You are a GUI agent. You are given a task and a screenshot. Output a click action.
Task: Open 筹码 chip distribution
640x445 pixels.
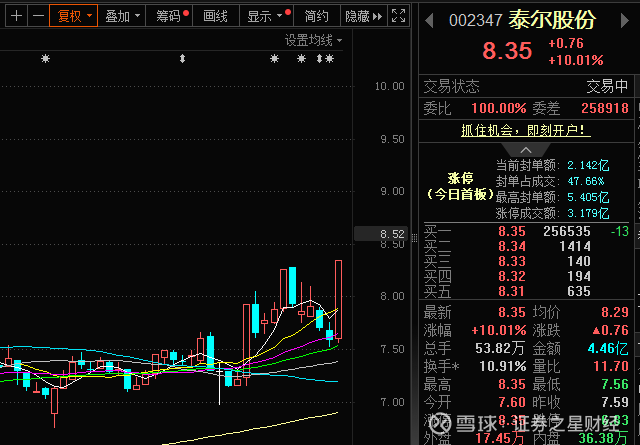click(169, 16)
